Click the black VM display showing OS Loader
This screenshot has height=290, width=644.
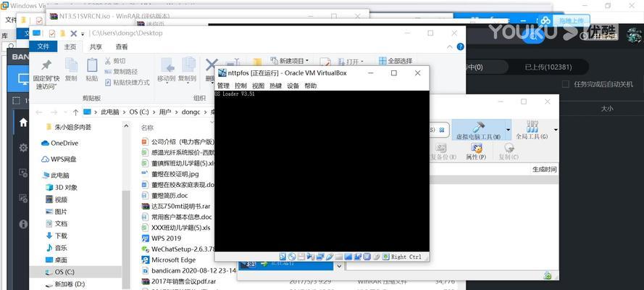(x=322, y=171)
